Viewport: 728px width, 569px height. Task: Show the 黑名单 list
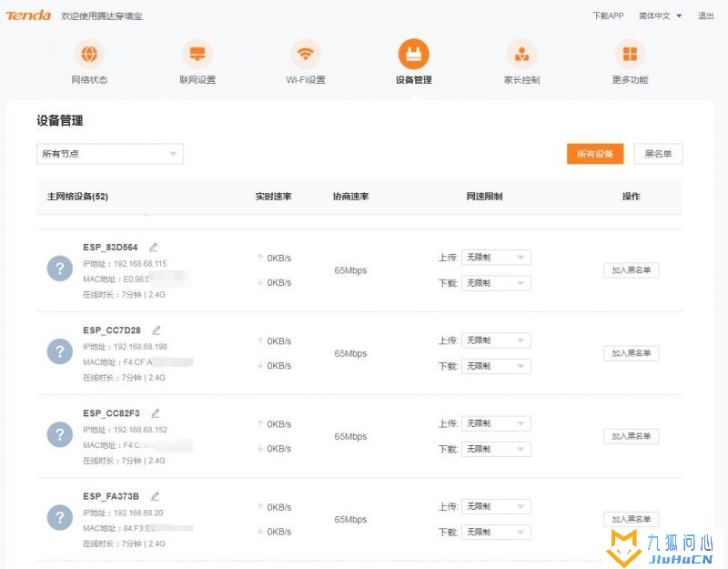(x=658, y=154)
